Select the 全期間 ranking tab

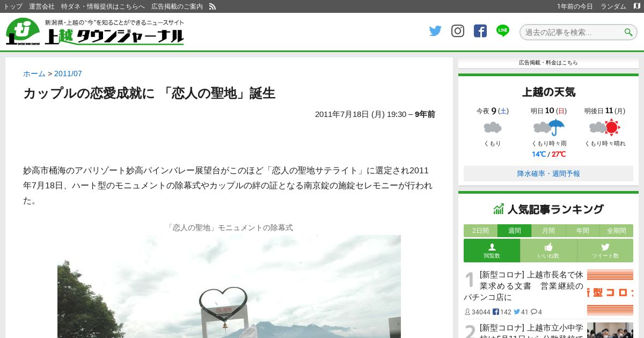pyautogui.click(x=617, y=231)
